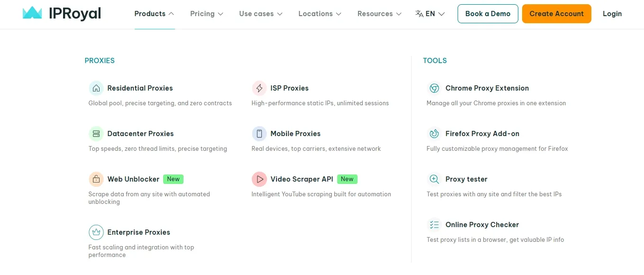Open the Video Scraper API link
Viewport: 644px width, 275px height.
pos(302,179)
